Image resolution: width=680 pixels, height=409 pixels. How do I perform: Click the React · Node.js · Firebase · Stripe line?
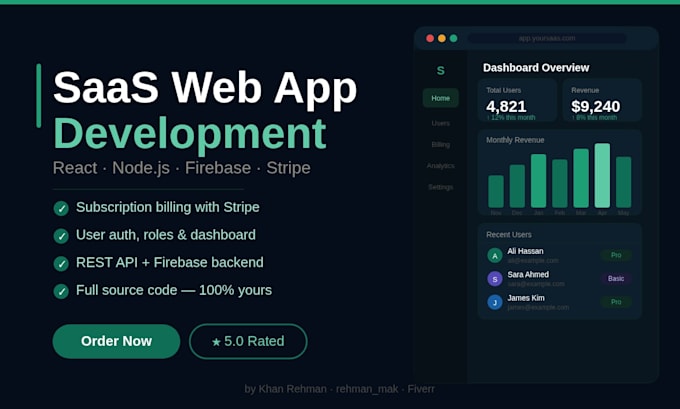tap(182, 168)
